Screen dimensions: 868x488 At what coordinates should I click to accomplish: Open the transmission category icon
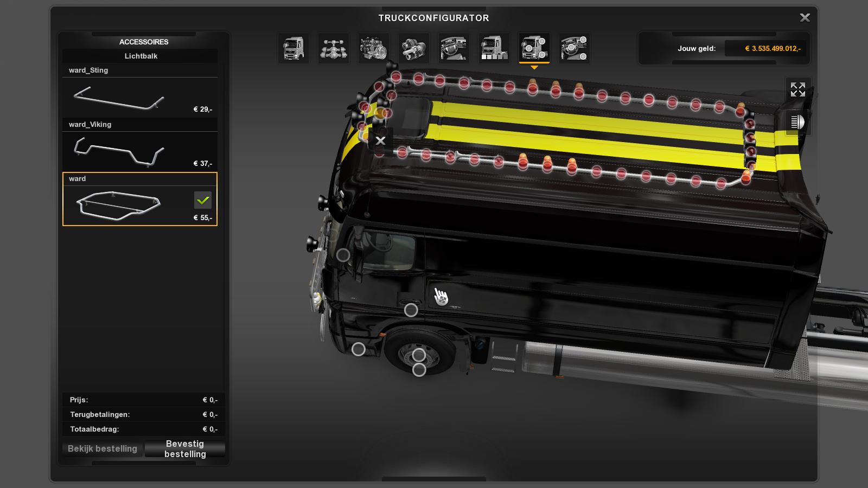[414, 48]
